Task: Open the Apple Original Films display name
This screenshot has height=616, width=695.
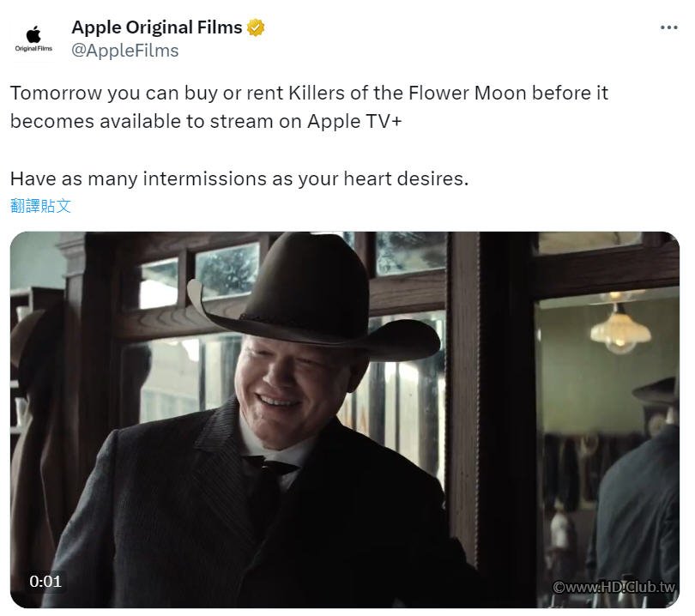Action: [157, 27]
